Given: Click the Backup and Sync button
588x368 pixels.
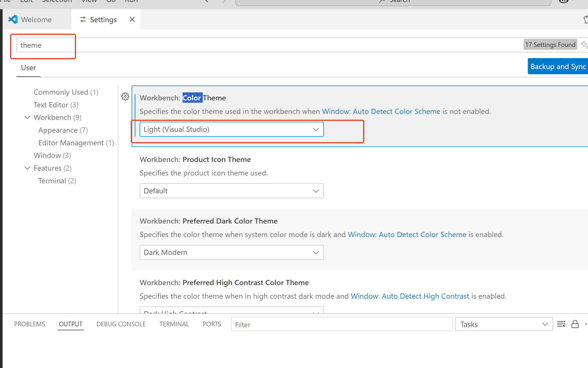Looking at the screenshot, I should (x=558, y=66).
